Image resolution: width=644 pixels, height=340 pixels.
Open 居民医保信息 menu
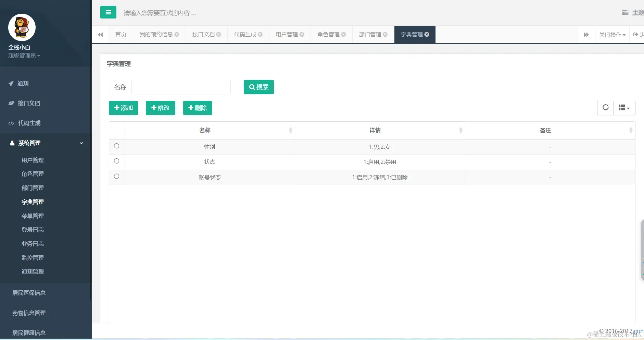pyautogui.click(x=29, y=293)
